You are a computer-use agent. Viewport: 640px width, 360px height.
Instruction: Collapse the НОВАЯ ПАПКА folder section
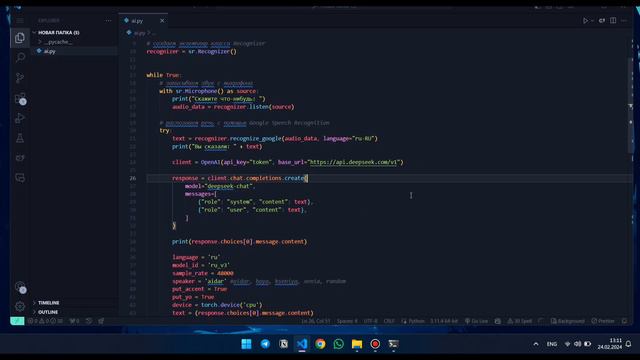point(58,32)
